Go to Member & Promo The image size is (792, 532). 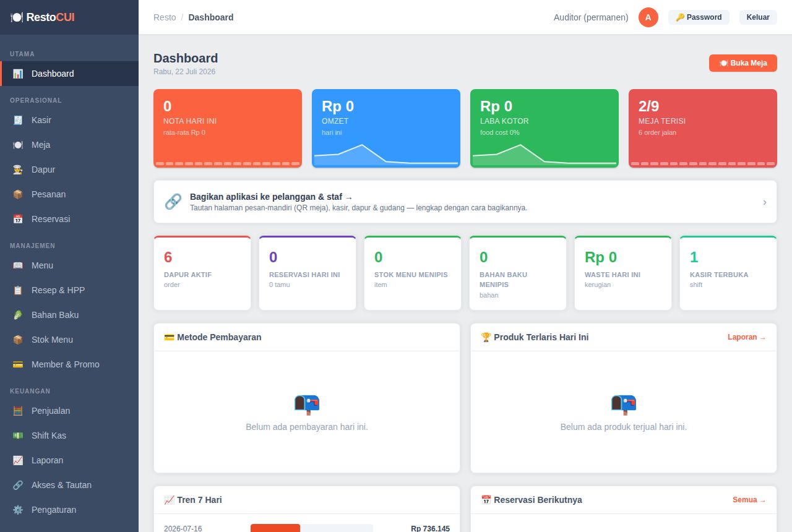[x=69, y=364]
